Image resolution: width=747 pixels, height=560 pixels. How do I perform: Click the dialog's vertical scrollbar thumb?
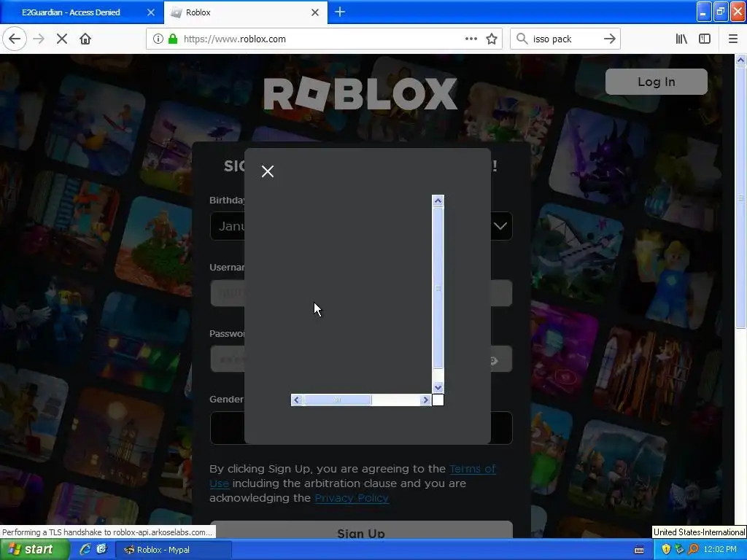[x=438, y=287]
